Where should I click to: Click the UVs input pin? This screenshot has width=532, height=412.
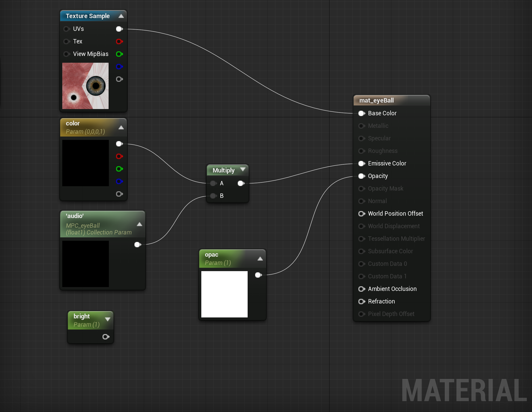point(66,29)
